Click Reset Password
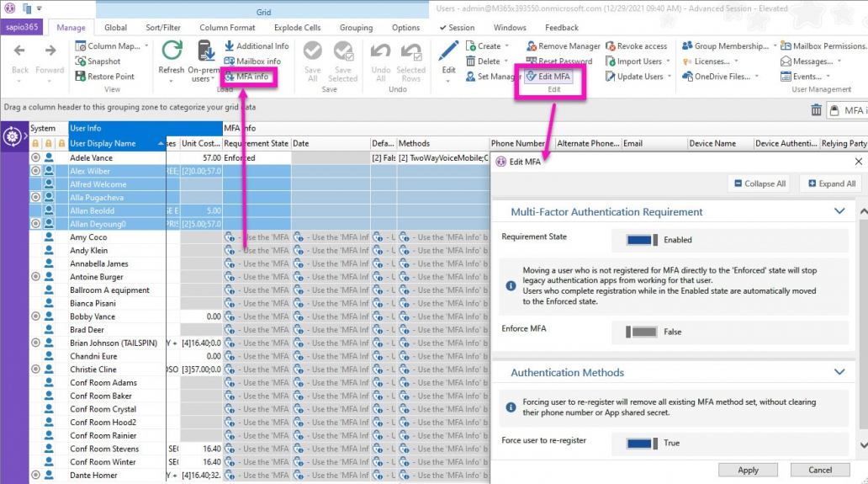 point(559,61)
